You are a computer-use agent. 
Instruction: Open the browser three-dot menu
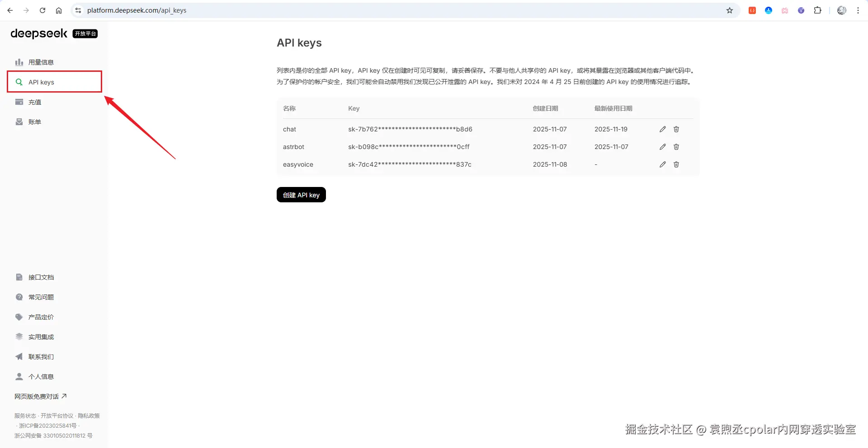858,10
